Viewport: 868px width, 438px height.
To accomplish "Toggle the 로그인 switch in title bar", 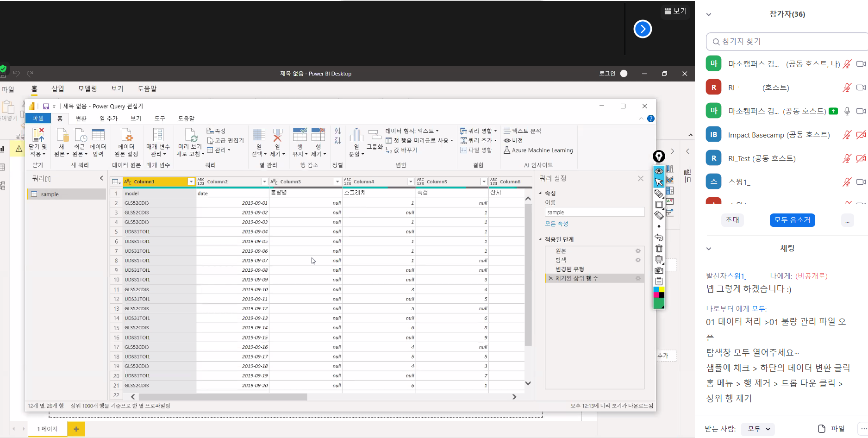I will [624, 74].
